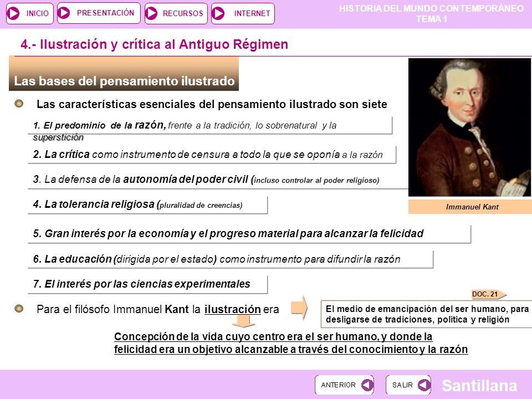Click the 'Las características esenciales' sentence
532x399 pixels.
pos(212,104)
